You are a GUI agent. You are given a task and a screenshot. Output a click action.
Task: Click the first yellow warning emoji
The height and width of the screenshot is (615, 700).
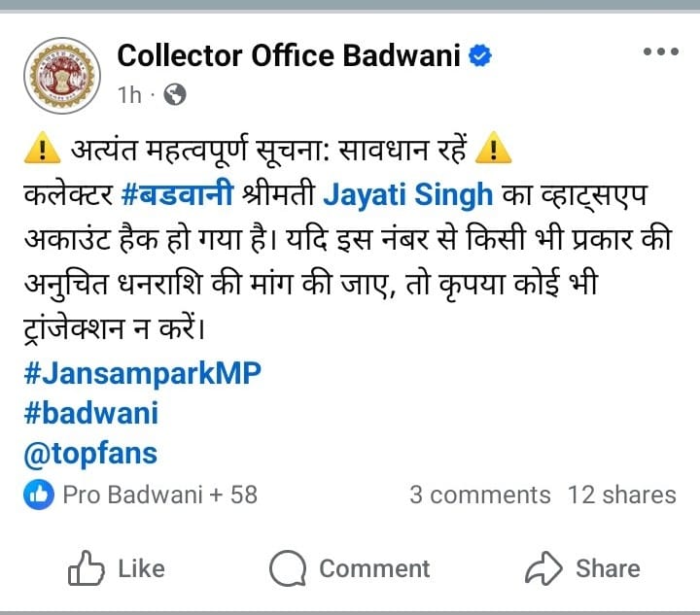coord(43,148)
